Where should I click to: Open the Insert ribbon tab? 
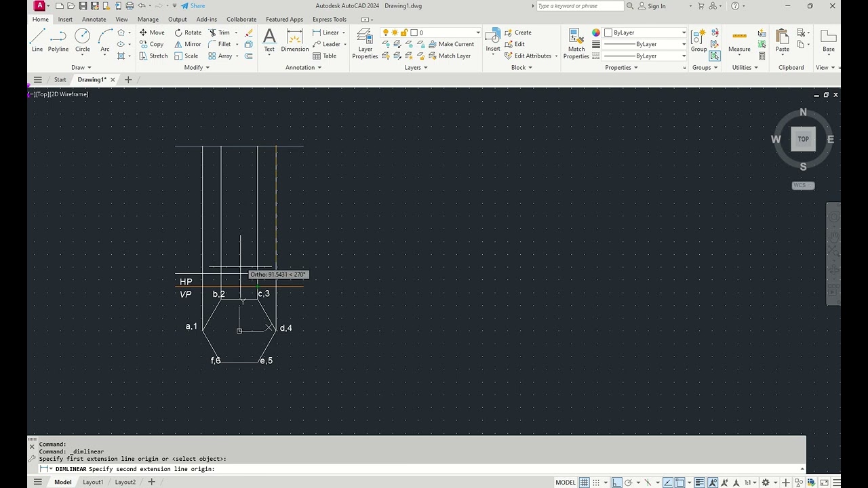pyautogui.click(x=65, y=19)
